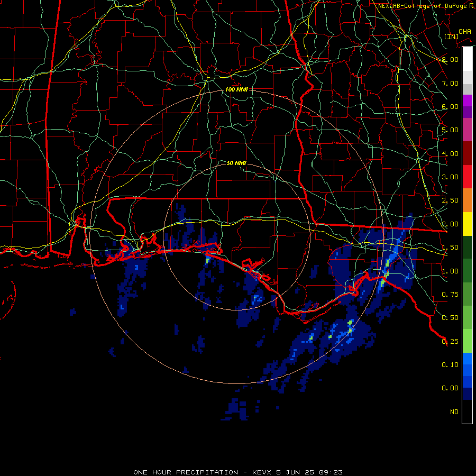Click the 50 NMI range ring label
Screen dimensions: 476x476
(236, 163)
